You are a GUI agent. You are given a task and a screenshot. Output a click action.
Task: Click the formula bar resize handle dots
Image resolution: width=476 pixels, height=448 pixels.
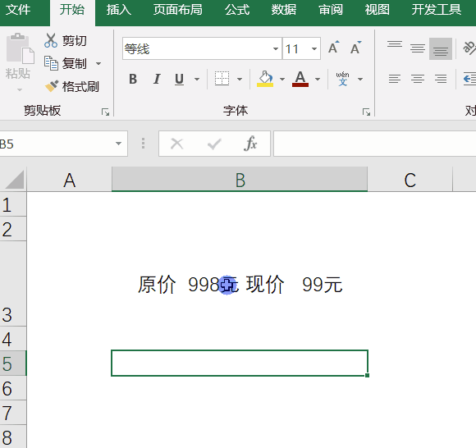click(x=143, y=144)
